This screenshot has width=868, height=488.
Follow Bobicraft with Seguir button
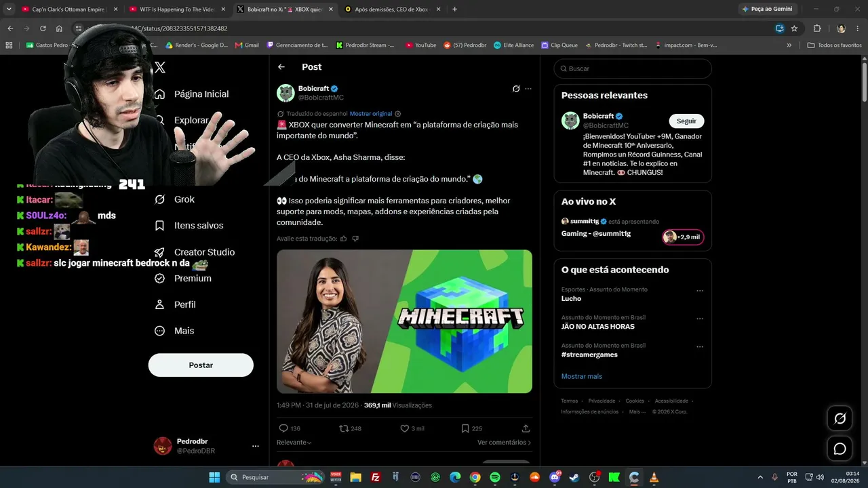point(686,121)
